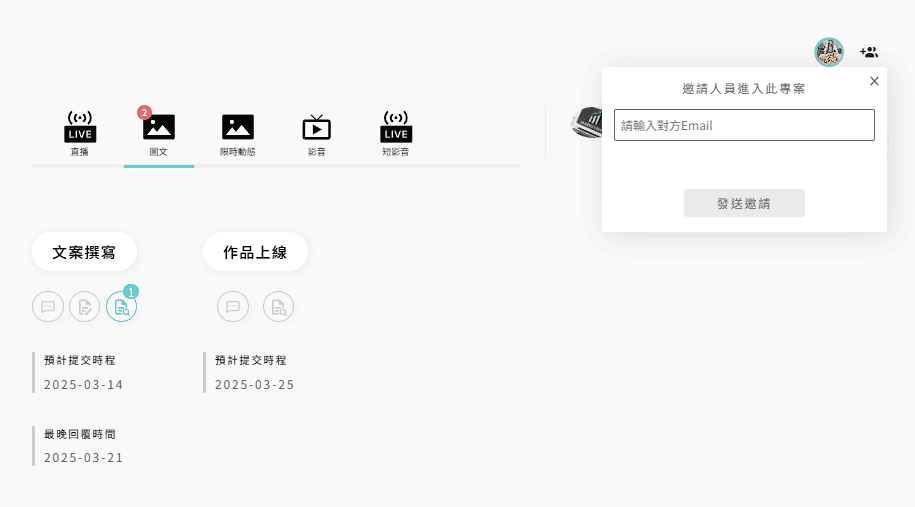Switch to the 限時動態 stories tab
This screenshot has height=507, width=915.
[238, 133]
